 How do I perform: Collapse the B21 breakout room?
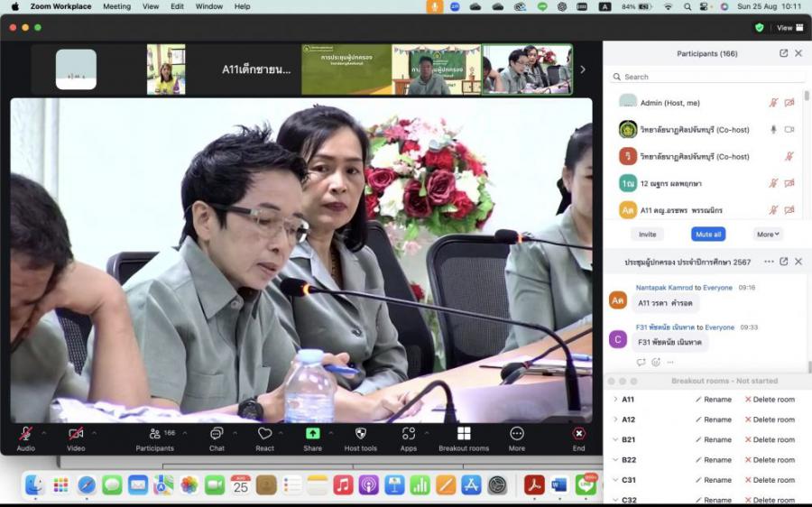[615, 439]
